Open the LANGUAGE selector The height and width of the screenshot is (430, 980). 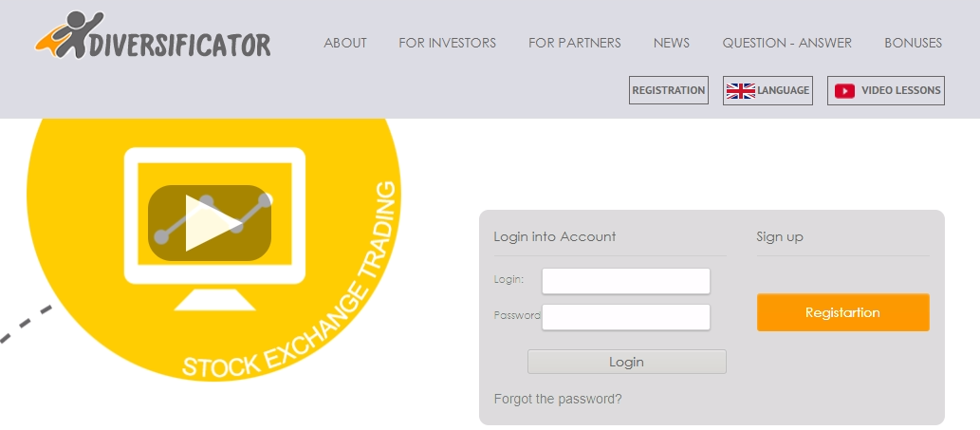coord(768,90)
